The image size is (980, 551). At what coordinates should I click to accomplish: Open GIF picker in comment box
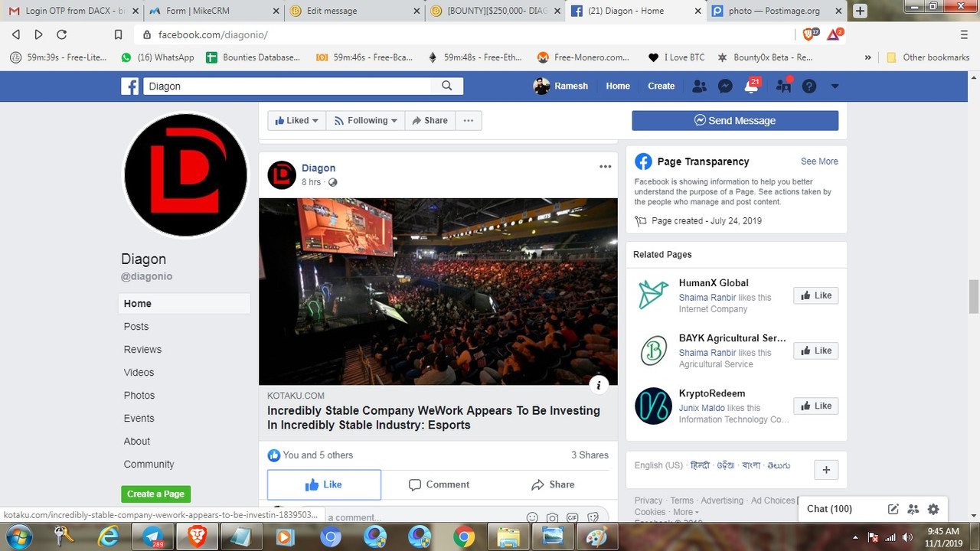[x=572, y=517]
